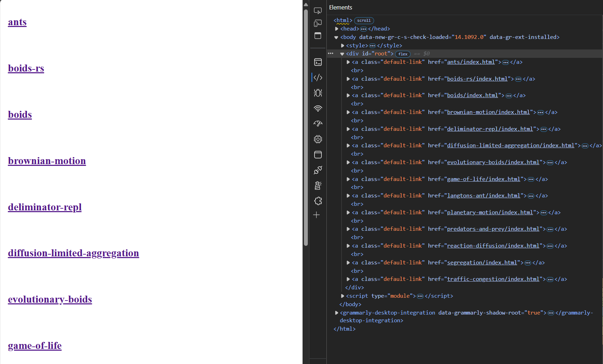Viewport: 603px width, 364px height.
Task: Open the Application panel icon
Action: click(318, 155)
